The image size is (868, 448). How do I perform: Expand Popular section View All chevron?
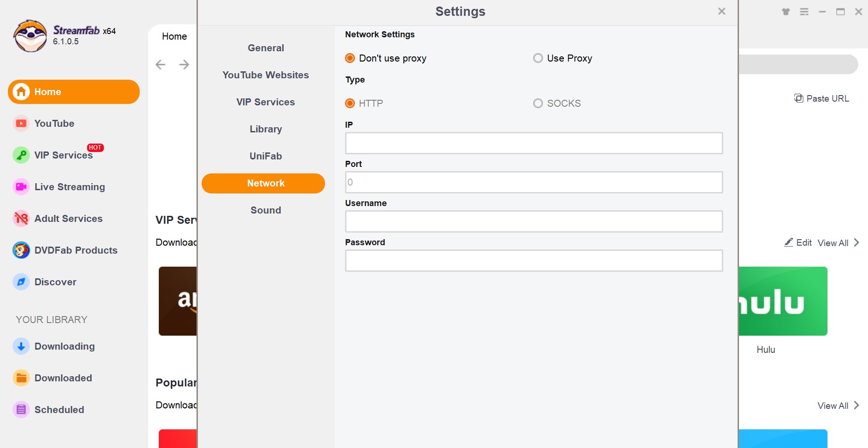point(856,405)
